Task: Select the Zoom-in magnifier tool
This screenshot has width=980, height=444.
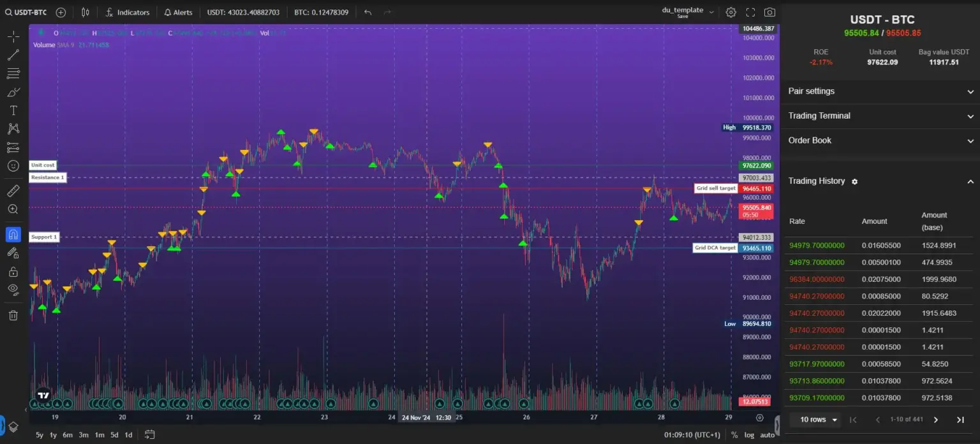Action: [13, 209]
